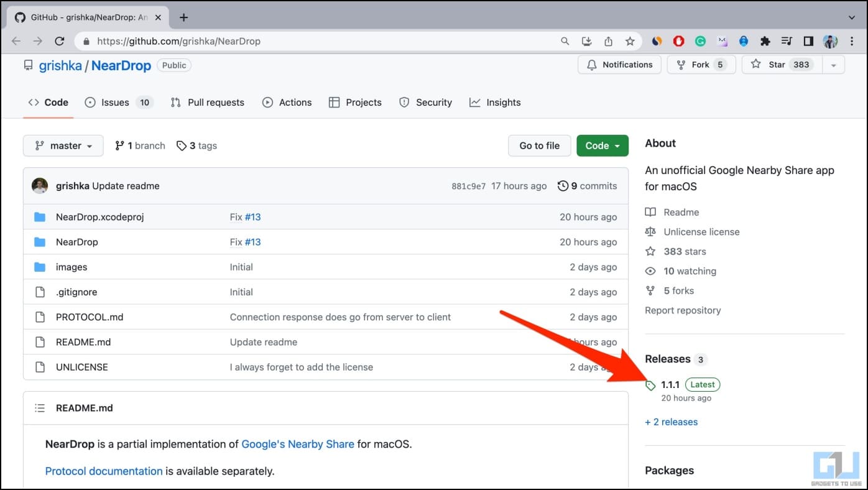Screen dimensions: 868x490
Task: Bookmark this page with star icon
Action: pos(630,41)
